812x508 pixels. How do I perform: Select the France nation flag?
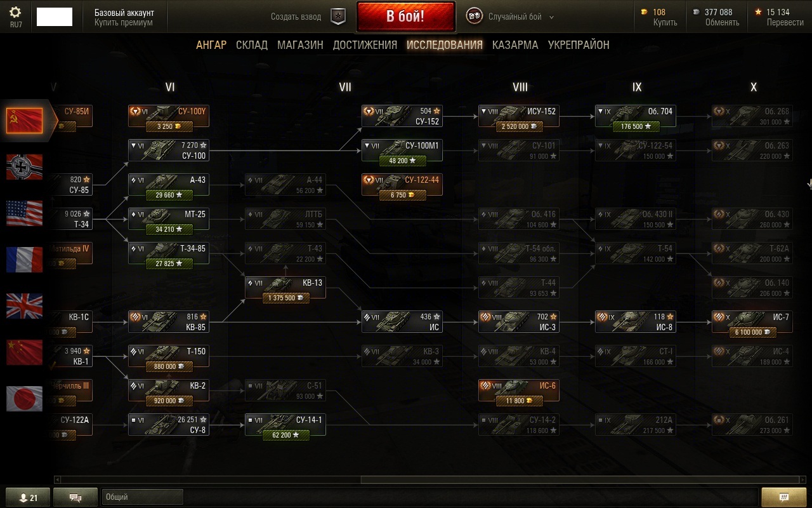pyautogui.click(x=25, y=260)
